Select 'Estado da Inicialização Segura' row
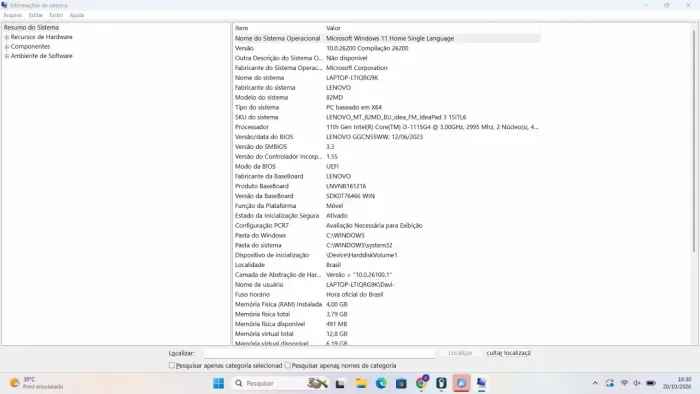This screenshot has height=394, width=700. coord(387,216)
